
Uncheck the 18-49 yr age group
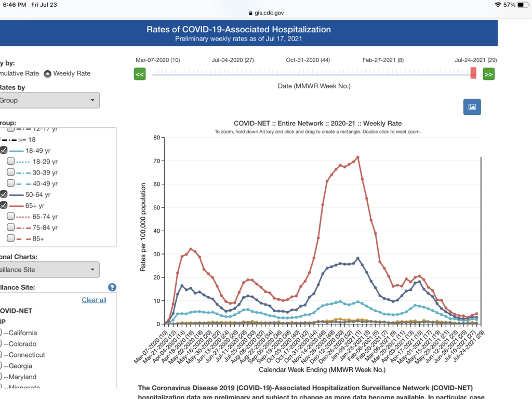pyautogui.click(x=4, y=150)
